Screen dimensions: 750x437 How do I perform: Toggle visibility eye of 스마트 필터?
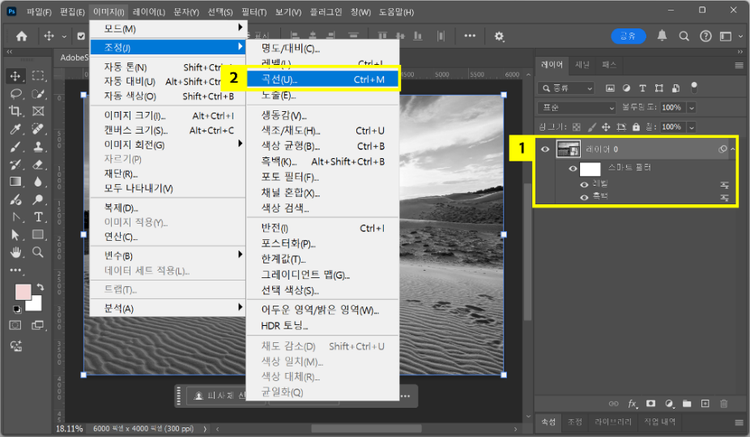[573, 168]
